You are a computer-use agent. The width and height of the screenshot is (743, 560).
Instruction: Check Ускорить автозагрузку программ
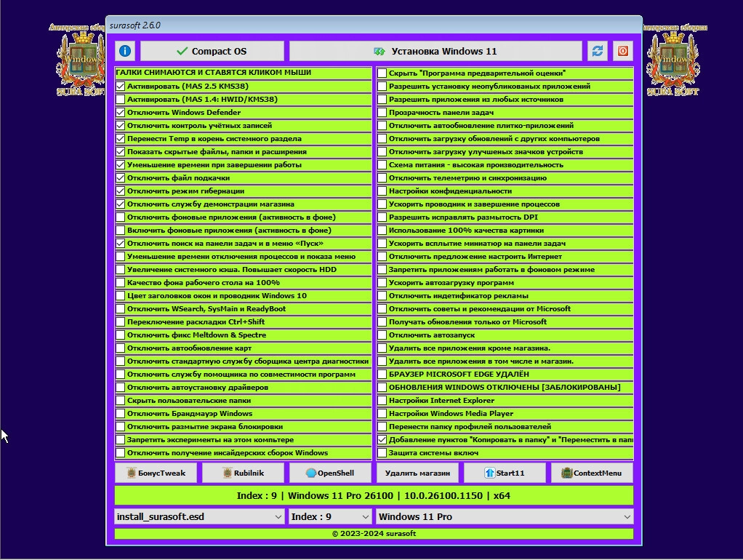(382, 283)
